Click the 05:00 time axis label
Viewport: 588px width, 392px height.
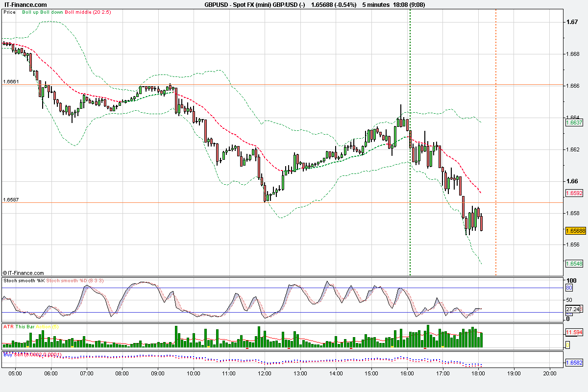pyautogui.click(x=15, y=373)
